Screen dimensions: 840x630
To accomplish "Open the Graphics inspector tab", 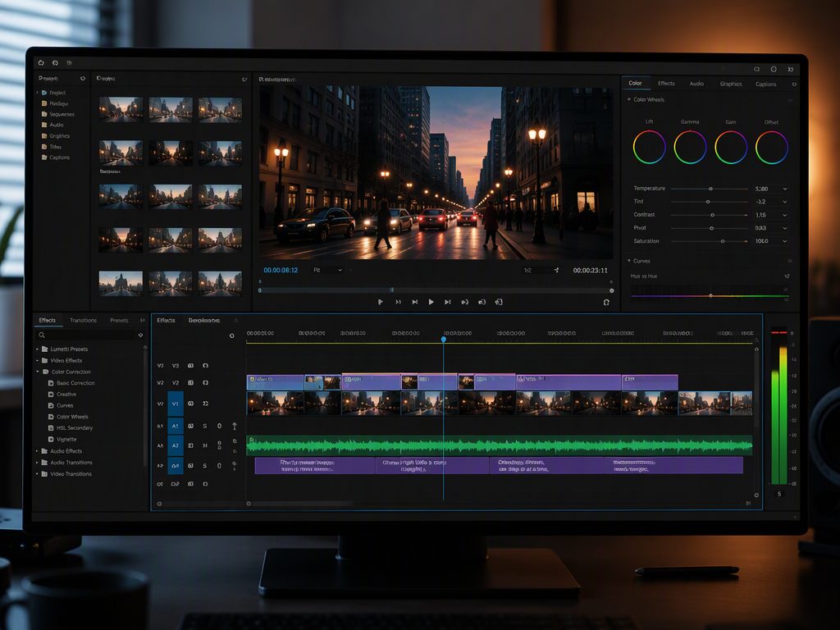I will click(731, 84).
